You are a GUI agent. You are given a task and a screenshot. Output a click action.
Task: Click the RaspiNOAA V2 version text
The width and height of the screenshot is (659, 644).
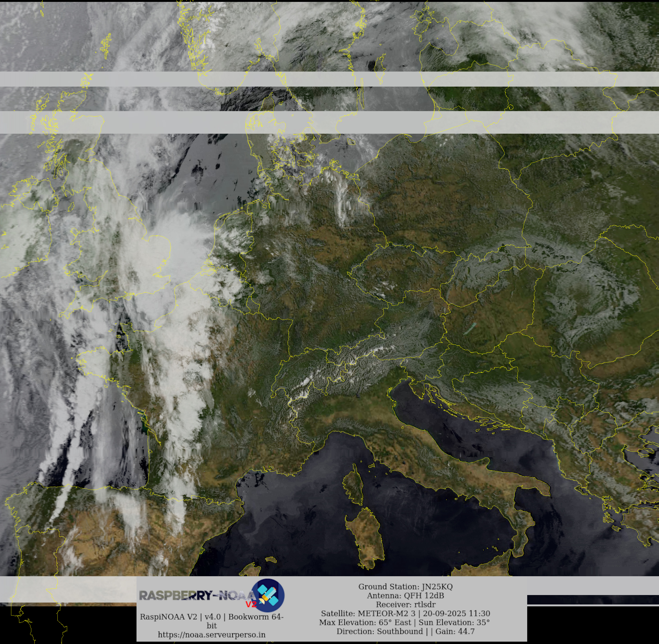pos(212,617)
